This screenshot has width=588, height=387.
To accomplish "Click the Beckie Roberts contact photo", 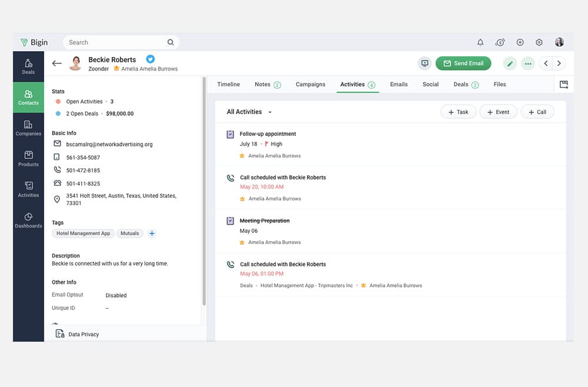I will (75, 64).
